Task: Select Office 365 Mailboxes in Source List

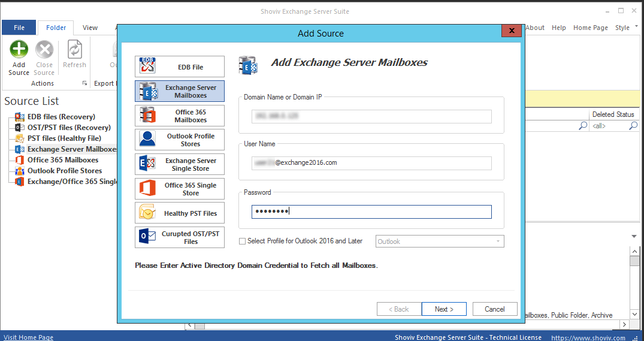Action: tap(63, 160)
